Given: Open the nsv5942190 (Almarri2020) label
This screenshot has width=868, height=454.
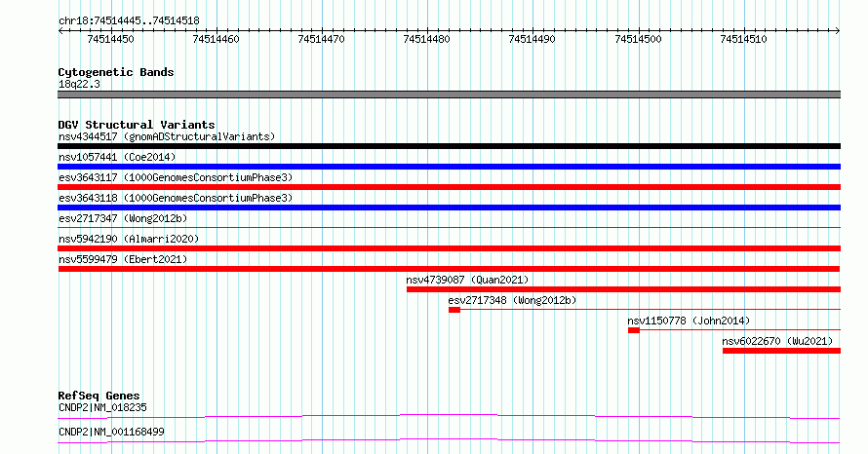Looking at the screenshot, I should point(129,239).
